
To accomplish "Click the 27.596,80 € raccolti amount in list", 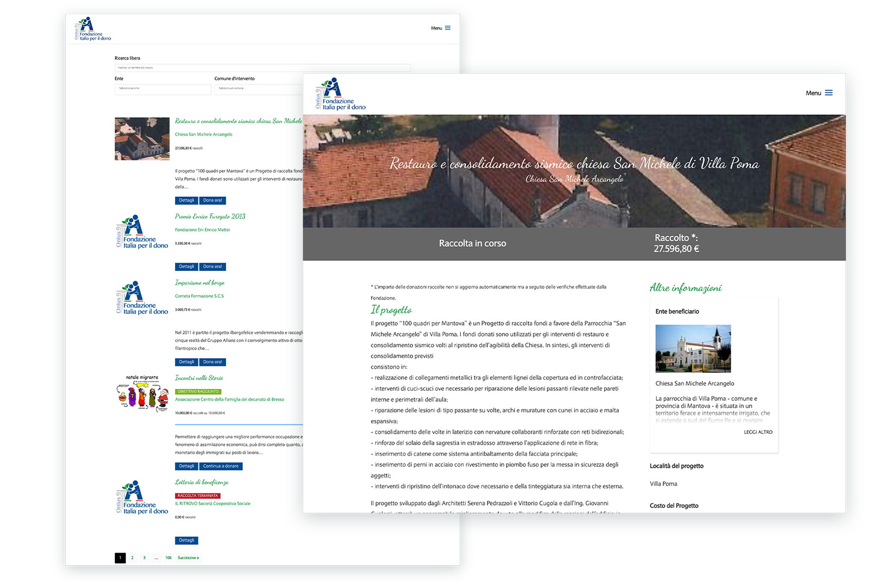I will (189, 148).
